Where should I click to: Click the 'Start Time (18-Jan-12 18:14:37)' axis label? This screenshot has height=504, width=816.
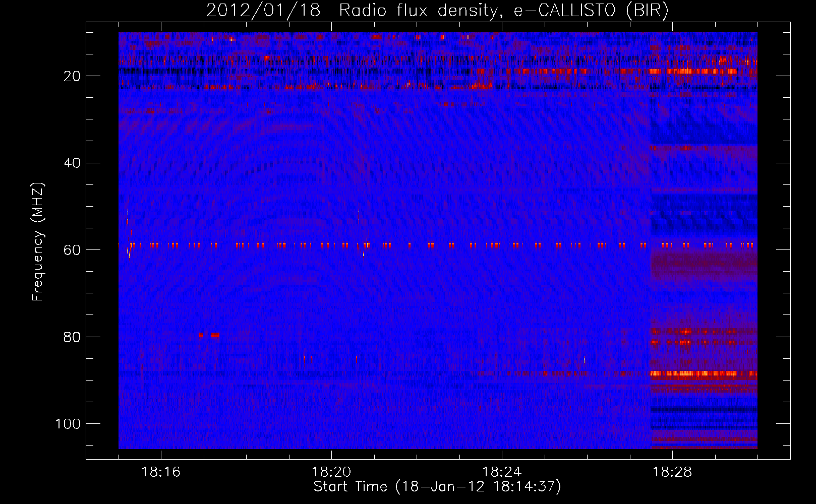coord(437,487)
